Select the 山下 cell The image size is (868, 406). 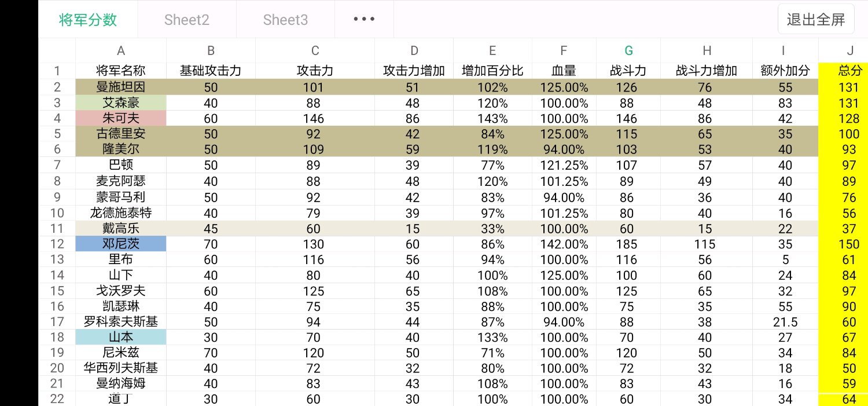[121, 275]
